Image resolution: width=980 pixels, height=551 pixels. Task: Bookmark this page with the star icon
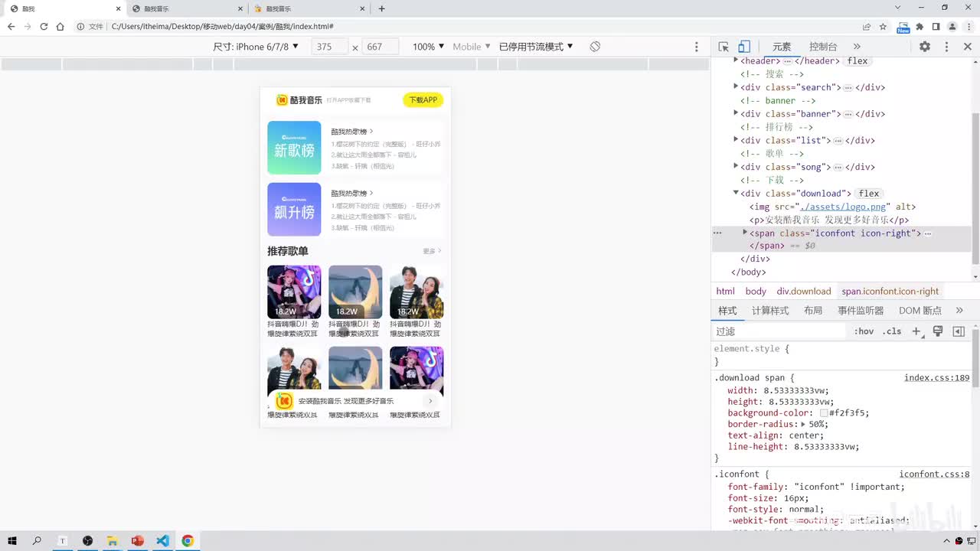883,26
